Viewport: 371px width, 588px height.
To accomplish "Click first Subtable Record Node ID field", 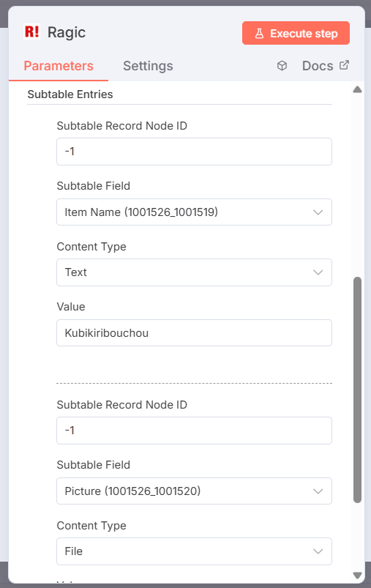I will click(x=194, y=152).
